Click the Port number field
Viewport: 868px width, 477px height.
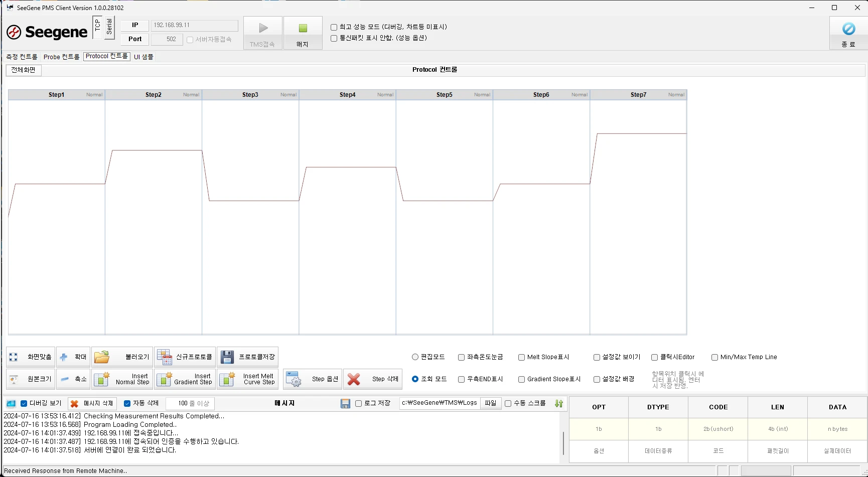pyautogui.click(x=166, y=39)
